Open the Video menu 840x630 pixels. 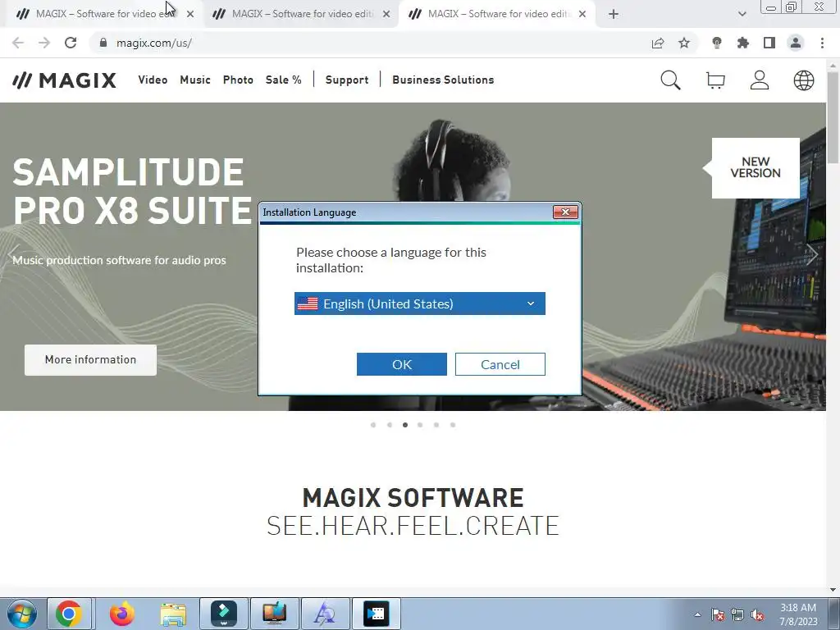pyautogui.click(x=153, y=80)
